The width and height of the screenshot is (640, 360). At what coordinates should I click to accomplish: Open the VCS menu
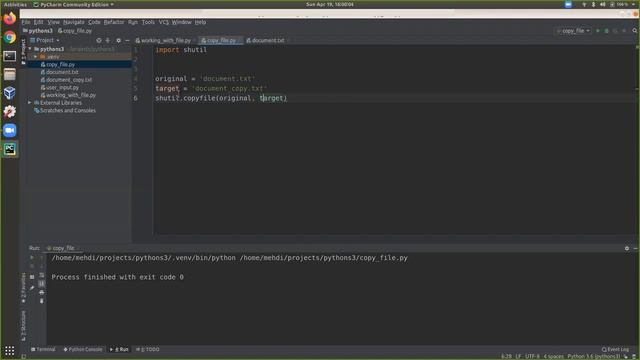coord(163,22)
